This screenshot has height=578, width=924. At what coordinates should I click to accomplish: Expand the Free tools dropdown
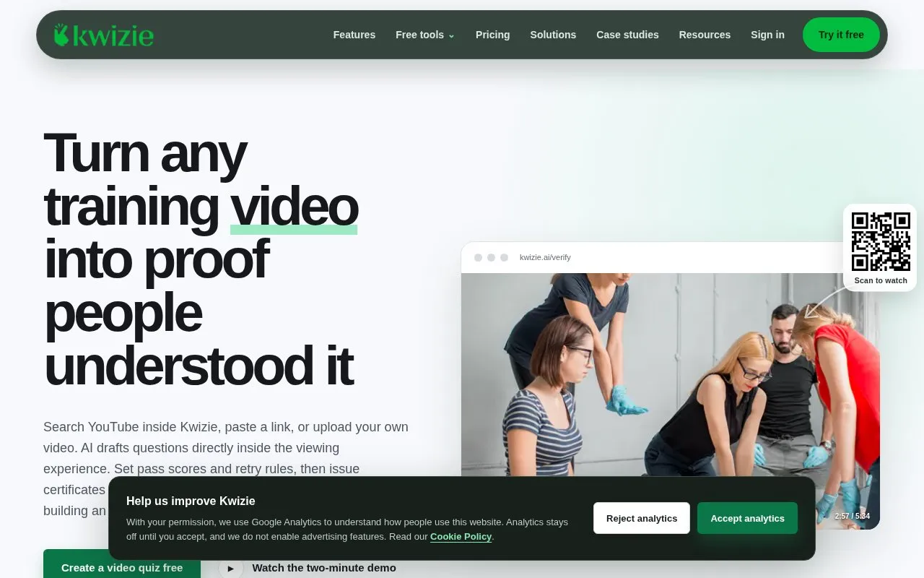[x=425, y=35]
